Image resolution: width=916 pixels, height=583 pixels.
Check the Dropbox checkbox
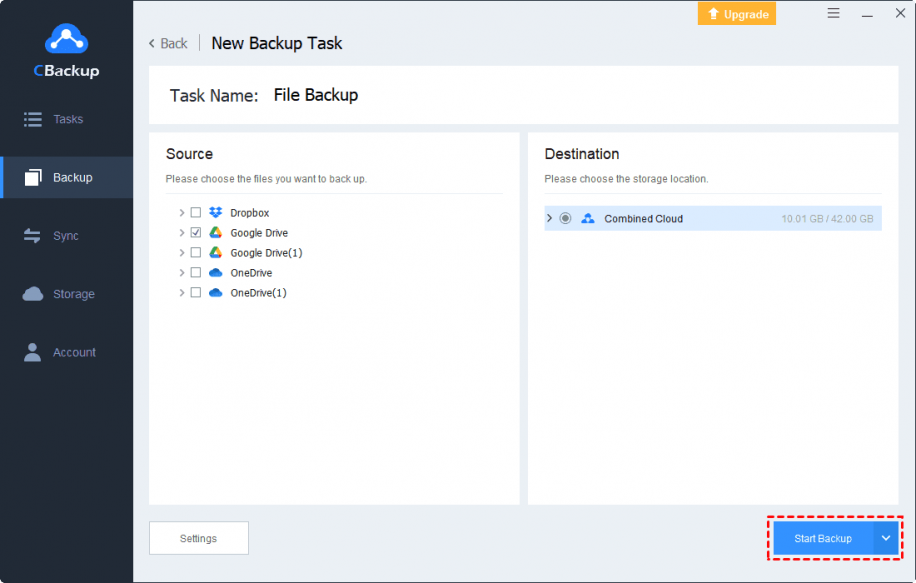click(196, 213)
